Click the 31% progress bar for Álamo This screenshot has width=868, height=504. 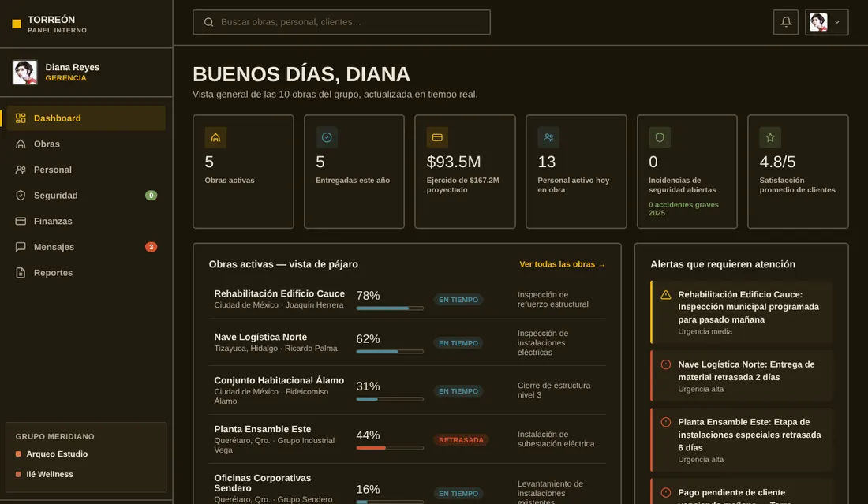[x=390, y=399]
